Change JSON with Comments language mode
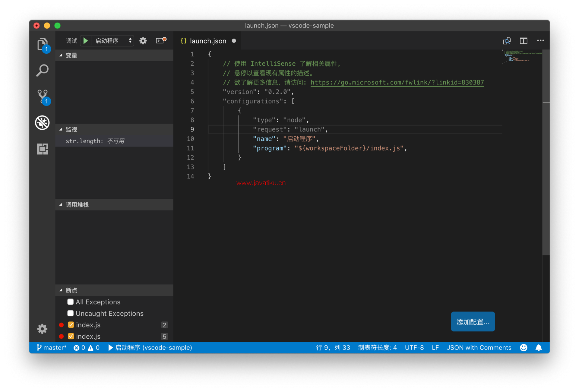 pos(479,348)
